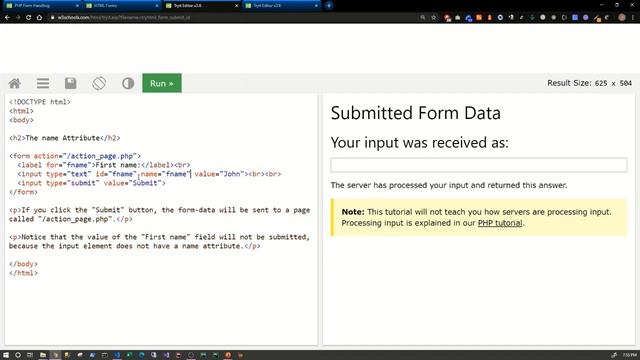
Task: Open the profile avatar in browser toolbar
Action: pos(622,18)
